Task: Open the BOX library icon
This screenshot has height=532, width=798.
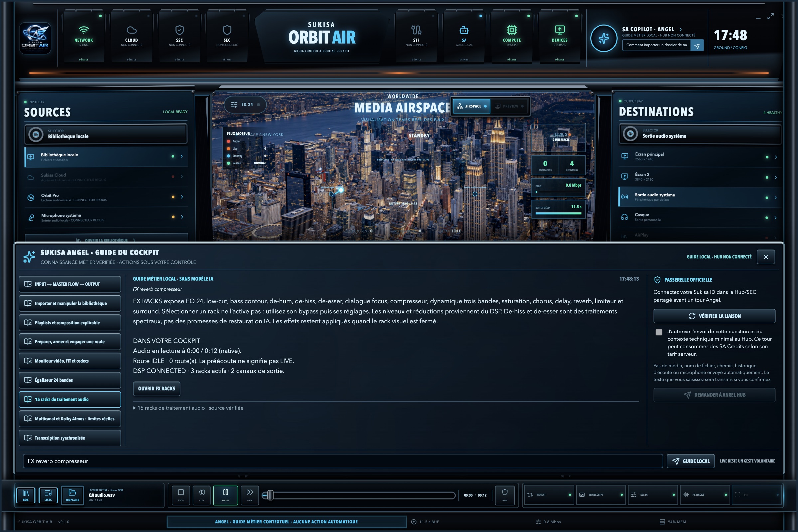Action: tap(26, 495)
